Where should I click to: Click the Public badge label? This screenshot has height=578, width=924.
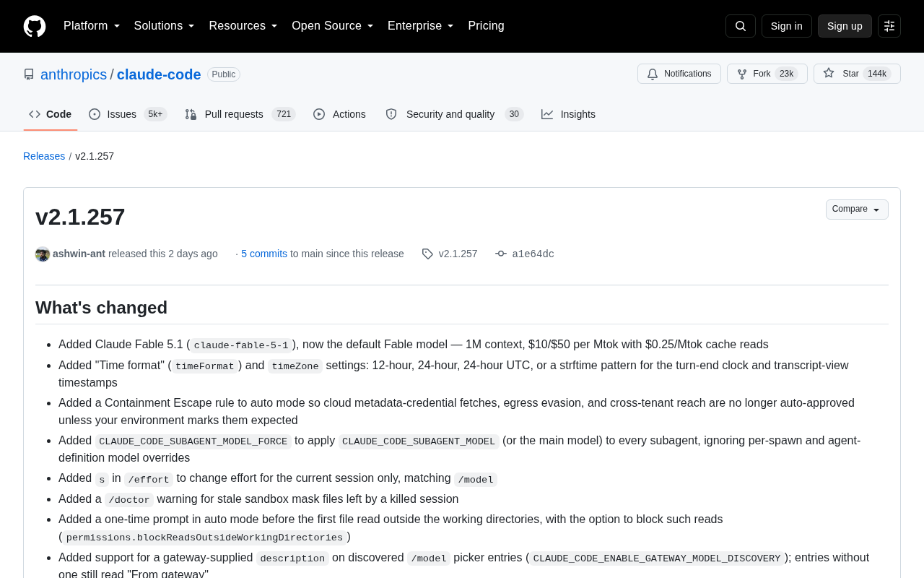coord(224,74)
